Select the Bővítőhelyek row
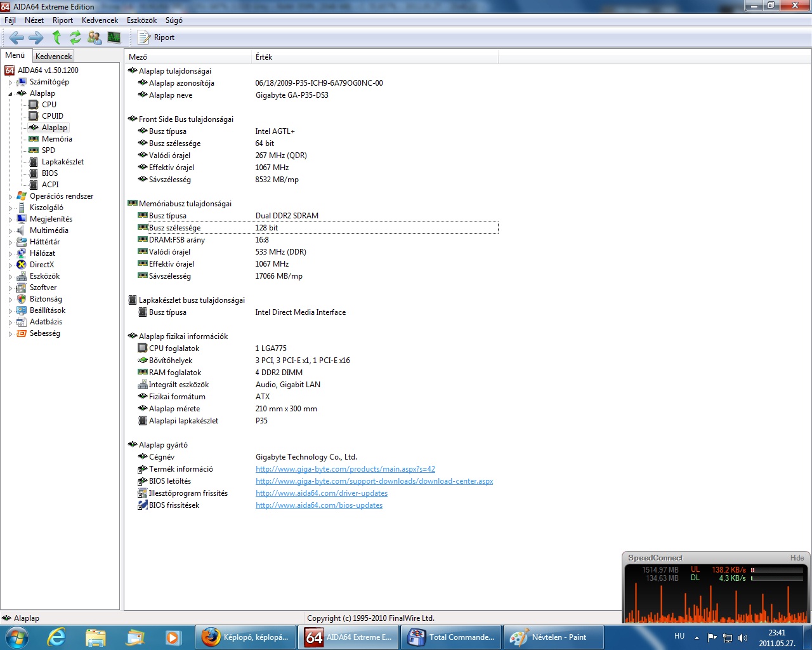Viewport: 812px width, 650px height. pyautogui.click(x=317, y=361)
